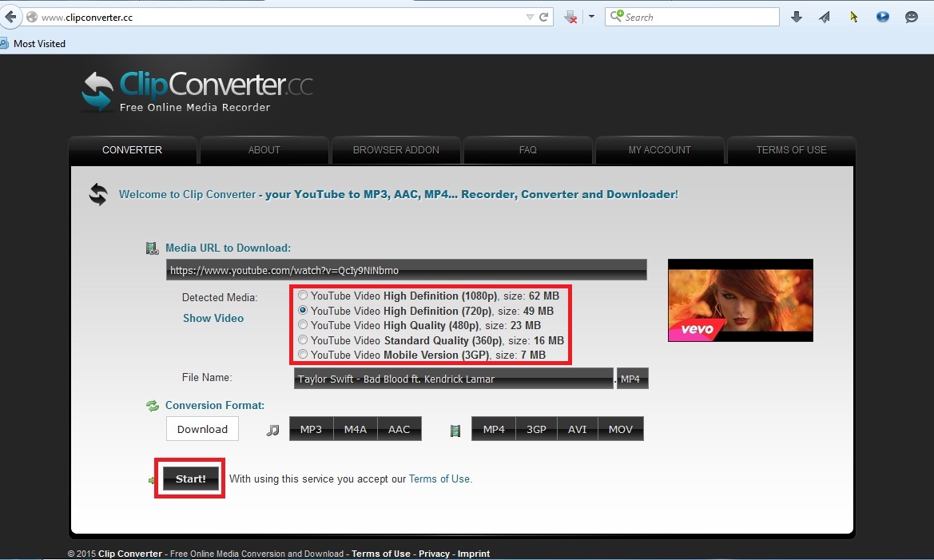
Task: Open the MY ACCOUNT tab
Action: [659, 150]
